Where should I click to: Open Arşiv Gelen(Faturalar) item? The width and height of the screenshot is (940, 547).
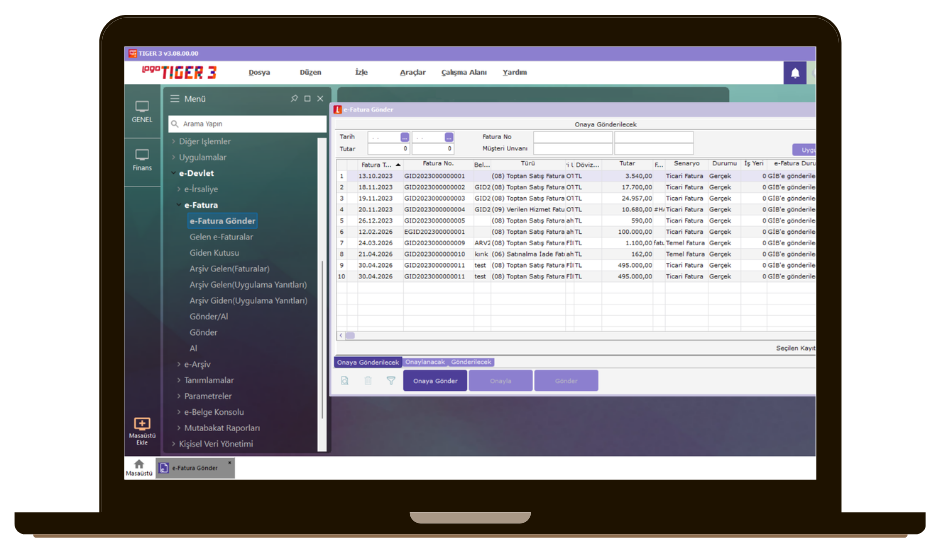tap(230, 269)
